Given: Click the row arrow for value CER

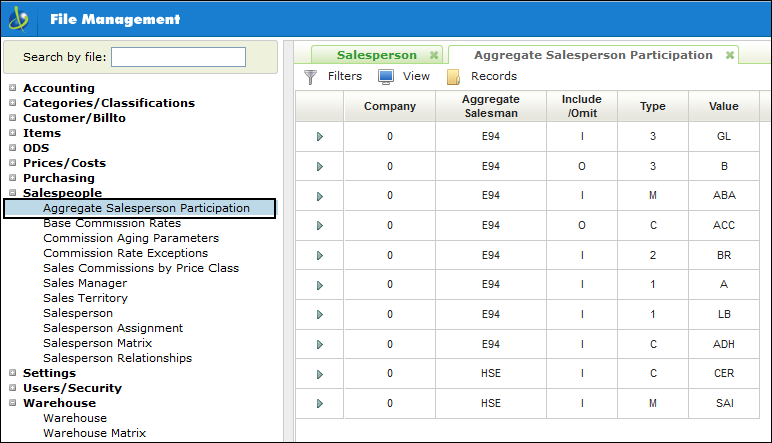Looking at the screenshot, I should (320, 374).
